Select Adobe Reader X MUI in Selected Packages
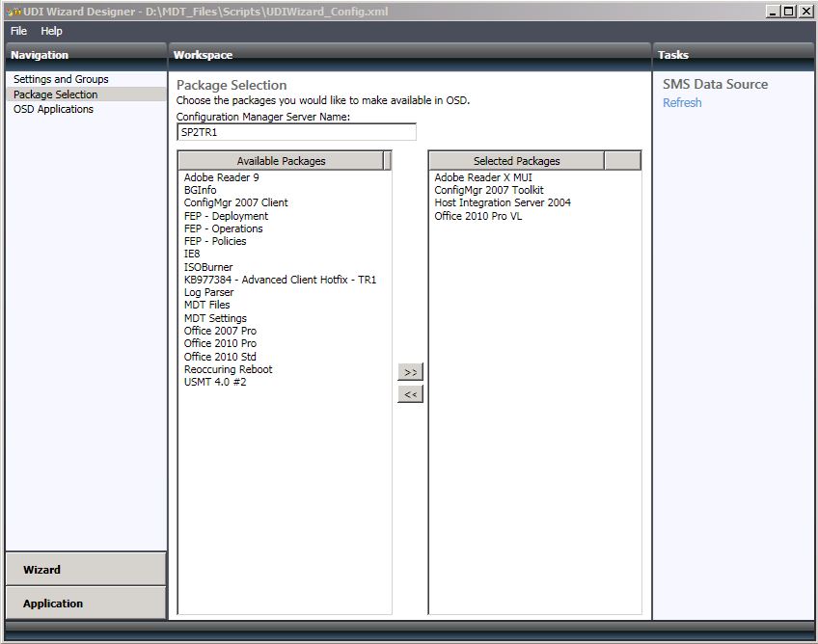818x644 pixels. pos(483,177)
